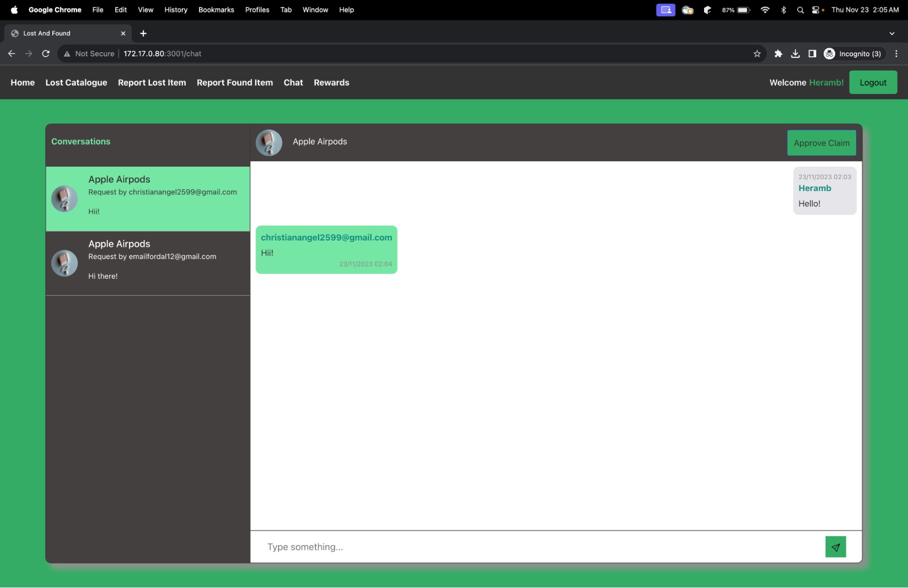
Task: Bookmark this page with star icon
Action: click(757, 54)
